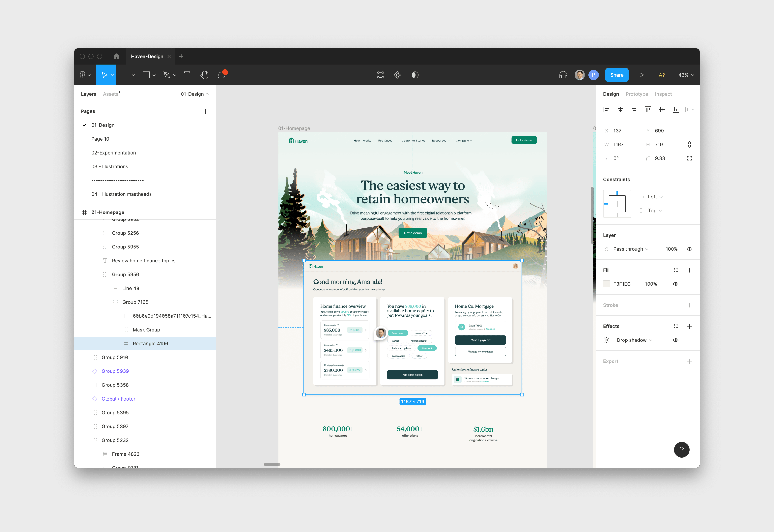Select the Mask Group layer
774x532 pixels.
pos(146,330)
